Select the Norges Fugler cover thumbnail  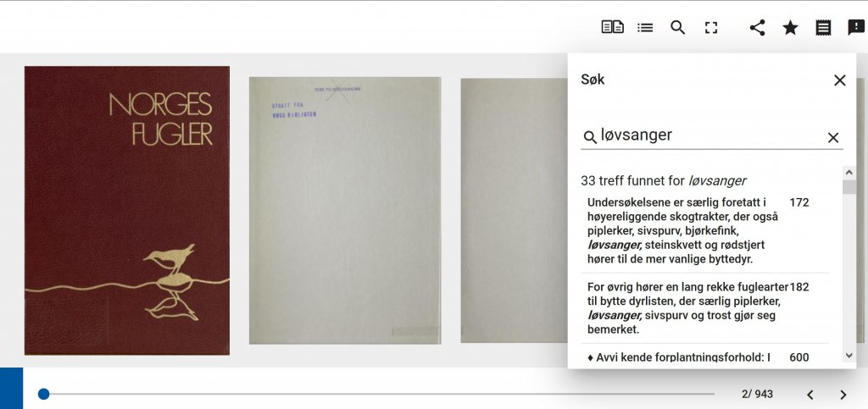[x=127, y=211]
